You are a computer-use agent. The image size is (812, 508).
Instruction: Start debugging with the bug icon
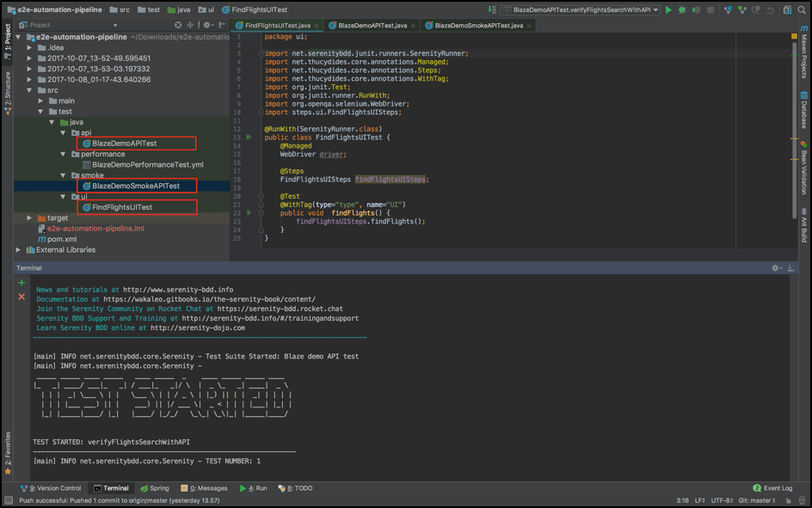[682, 9]
